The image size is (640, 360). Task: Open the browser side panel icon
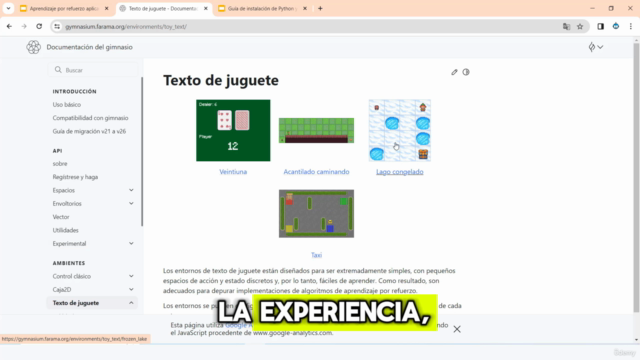click(x=600, y=27)
